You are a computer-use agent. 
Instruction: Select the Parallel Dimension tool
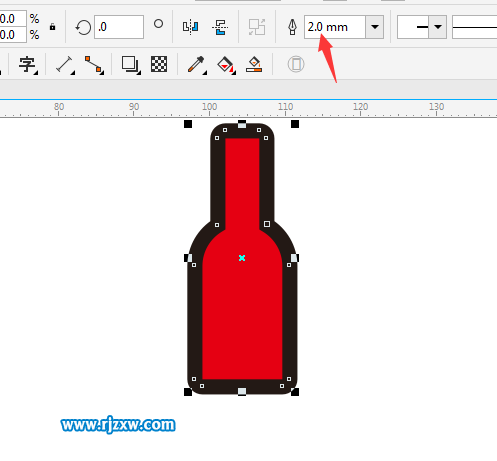(x=64, y=64)
